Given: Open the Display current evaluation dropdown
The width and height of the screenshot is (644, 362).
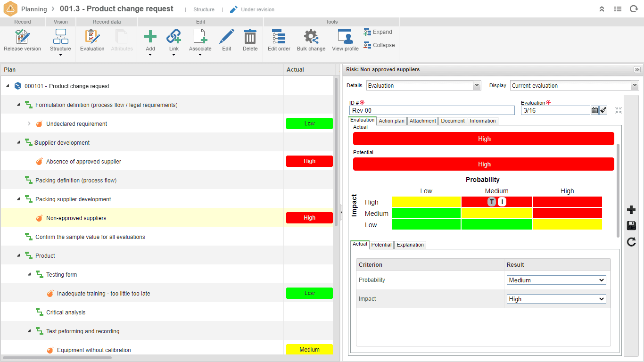Looking at the screenshot, I should [574, 85].
